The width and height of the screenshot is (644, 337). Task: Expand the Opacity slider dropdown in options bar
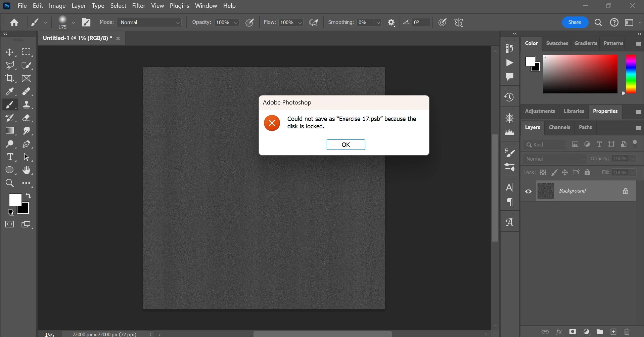pos(236,23)
